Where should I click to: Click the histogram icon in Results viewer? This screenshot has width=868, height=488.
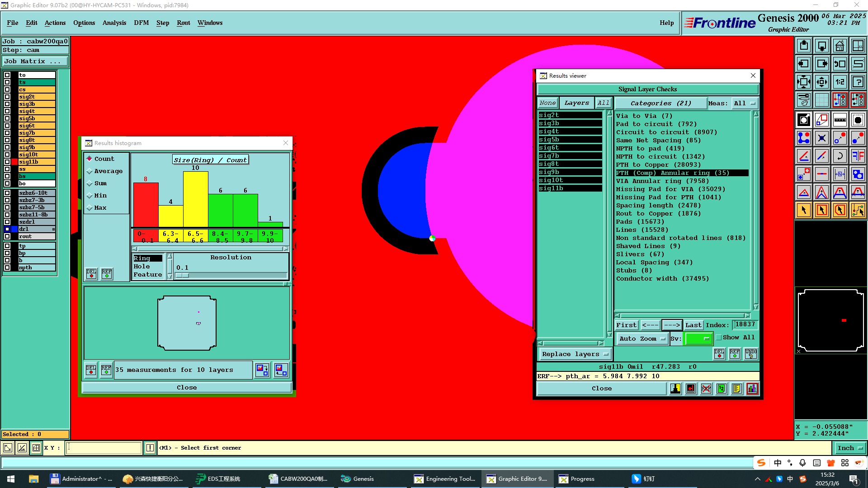click(752, 389)
